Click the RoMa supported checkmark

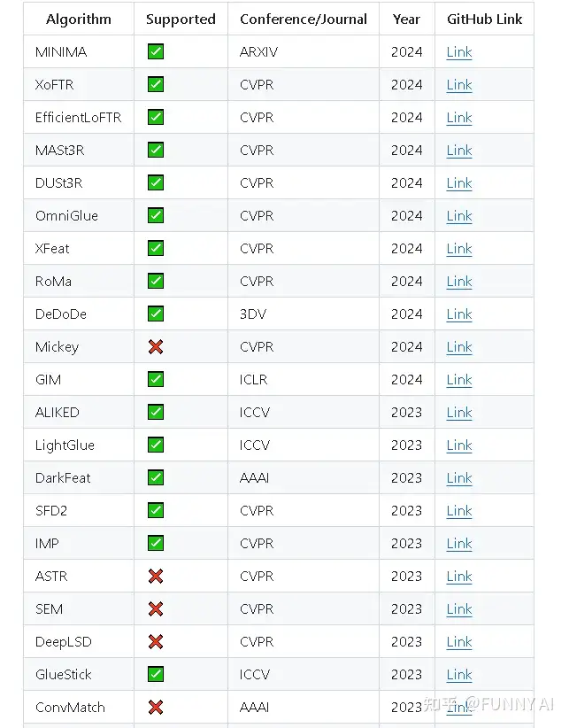click(x=156, y=282)
